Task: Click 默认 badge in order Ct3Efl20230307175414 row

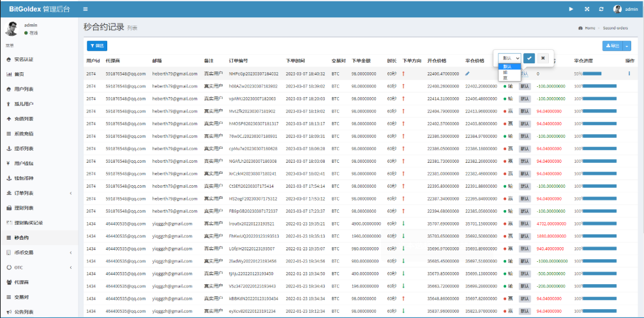Action: [x=525, y=186]
